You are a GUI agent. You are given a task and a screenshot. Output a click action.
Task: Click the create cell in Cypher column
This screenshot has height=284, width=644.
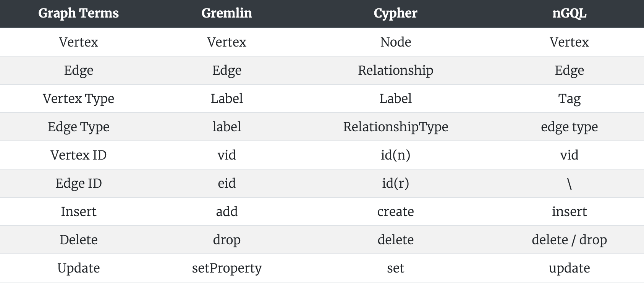coord(395,211)
